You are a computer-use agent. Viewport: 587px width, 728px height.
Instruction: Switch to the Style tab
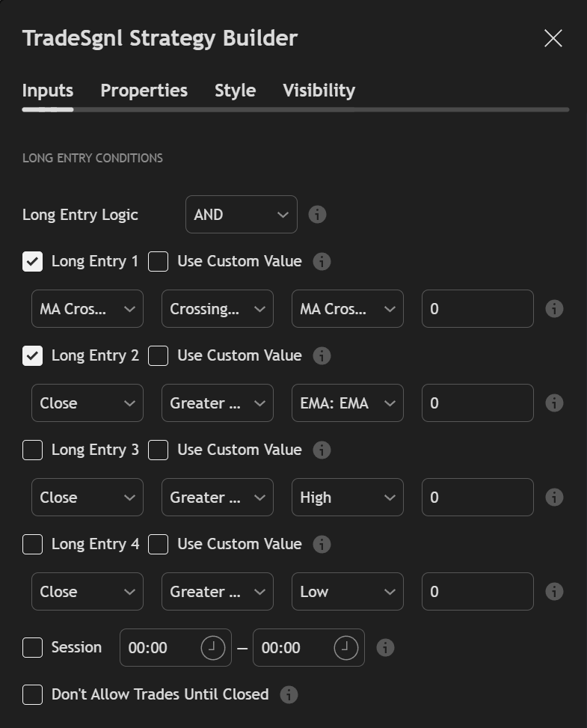[235, 90]
